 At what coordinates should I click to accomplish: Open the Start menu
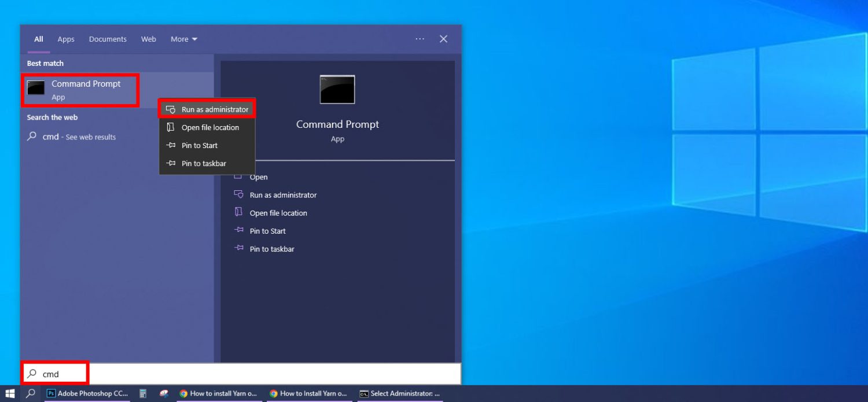click(9, 393)
